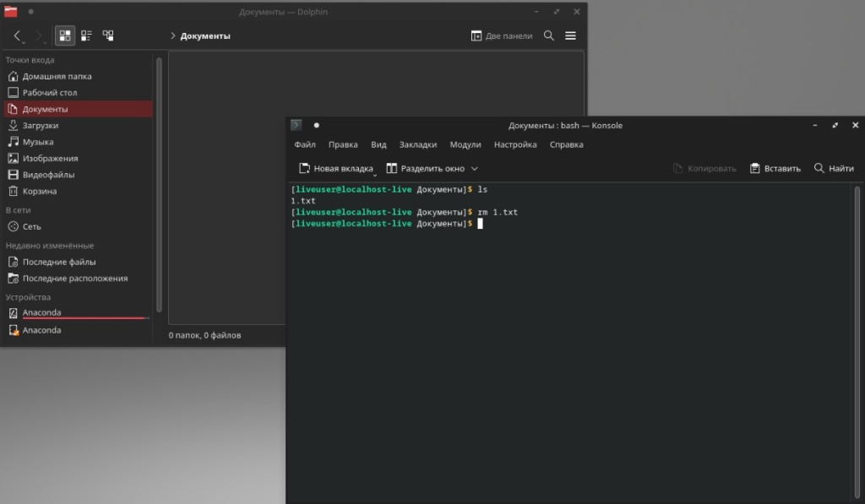
Task: Open the Dolphin hamburger menu
Action: coord(571,35)
